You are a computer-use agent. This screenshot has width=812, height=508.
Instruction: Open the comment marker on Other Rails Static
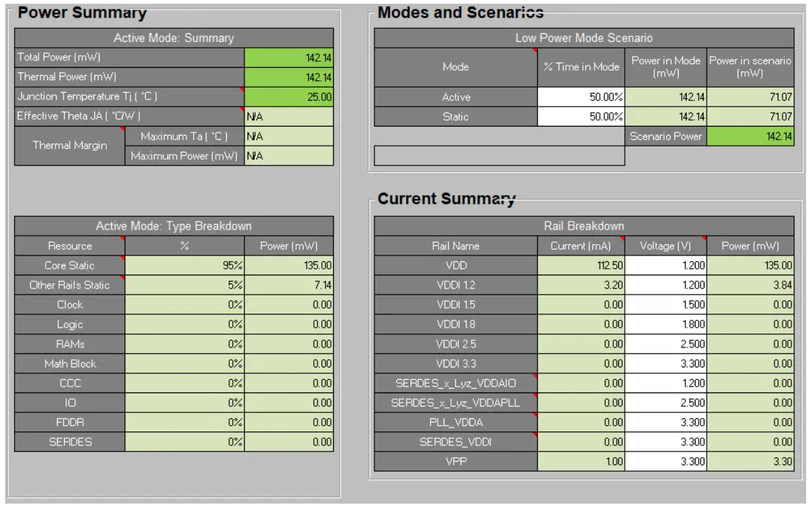click(x=122, y=278)
